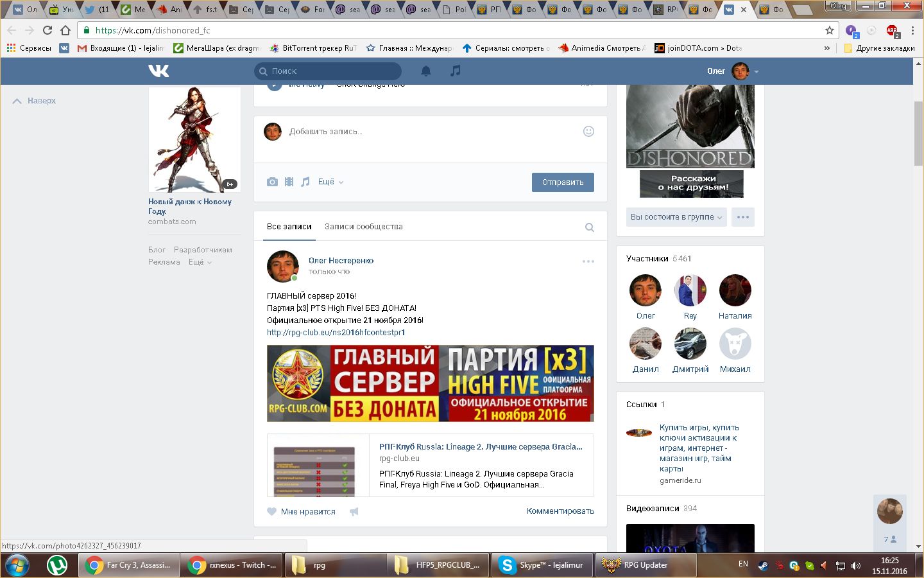Switch to Записи сообщества tab
The image size is (924, 578).
click(x=364, y=227)
